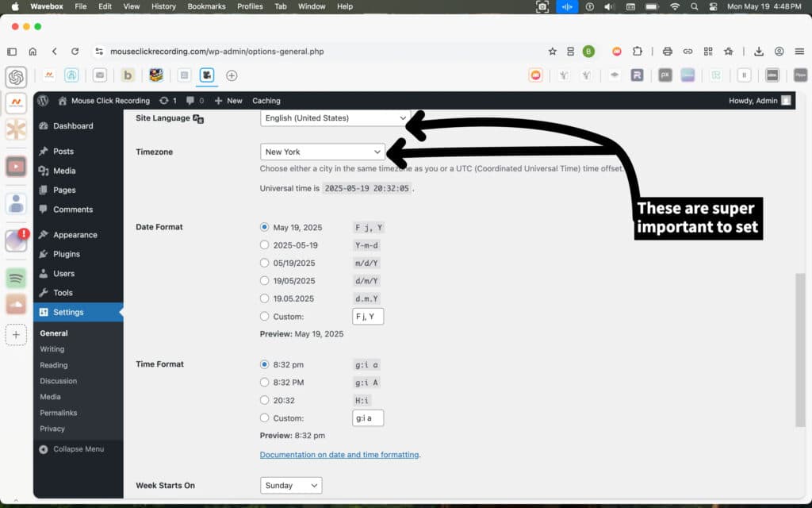
Task: Click the browser reload icon
Action: point(75,51)
